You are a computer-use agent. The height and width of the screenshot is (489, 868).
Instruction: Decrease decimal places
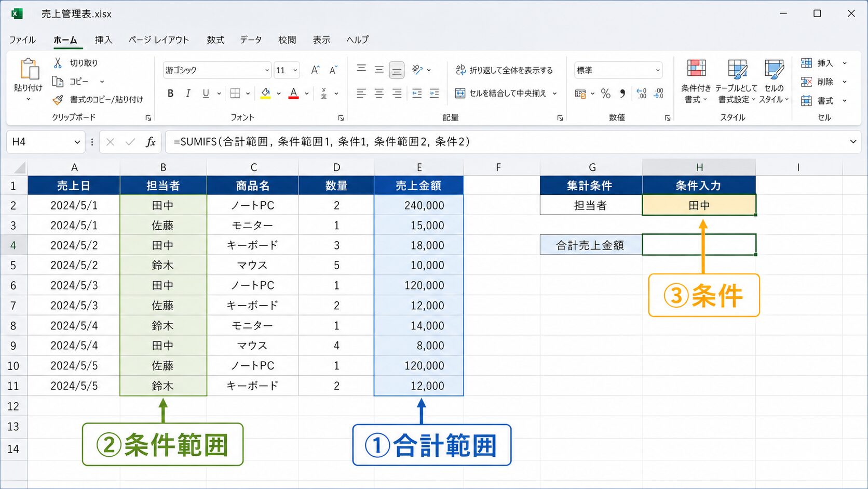click(659, 94)
